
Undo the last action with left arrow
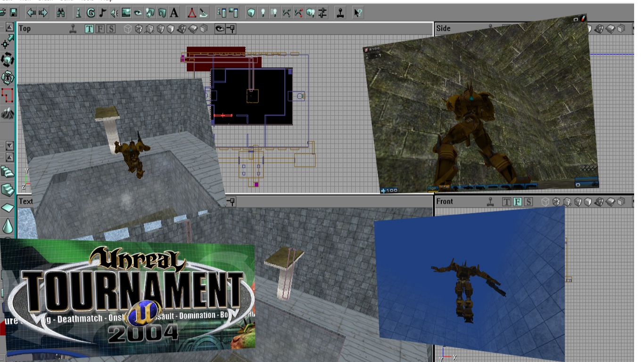[31, 13]
